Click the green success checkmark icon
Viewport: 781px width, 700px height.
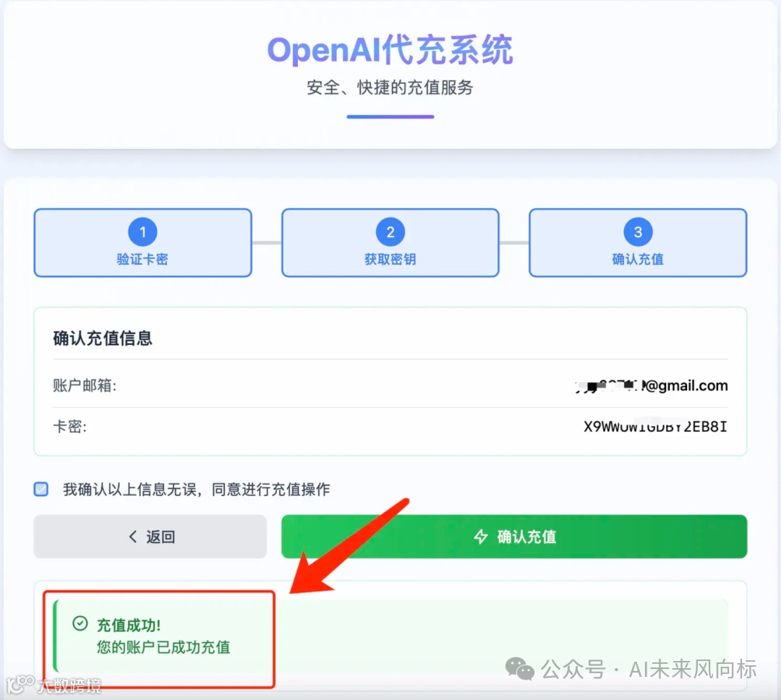tap(80, 623)
